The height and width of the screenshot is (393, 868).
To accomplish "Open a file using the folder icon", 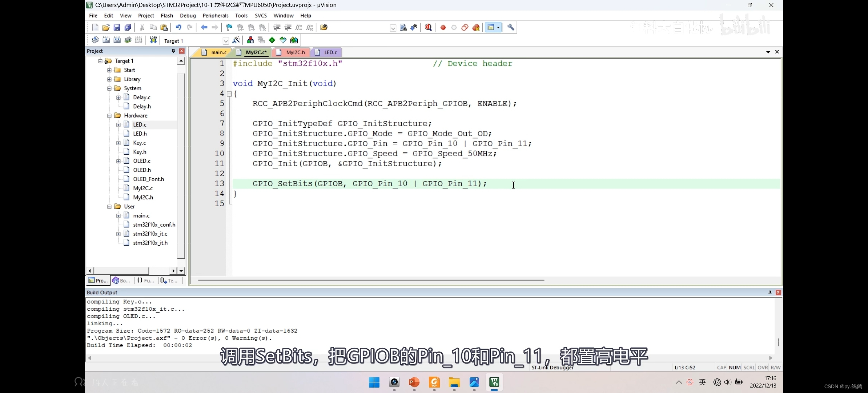I will pos(106,27).
